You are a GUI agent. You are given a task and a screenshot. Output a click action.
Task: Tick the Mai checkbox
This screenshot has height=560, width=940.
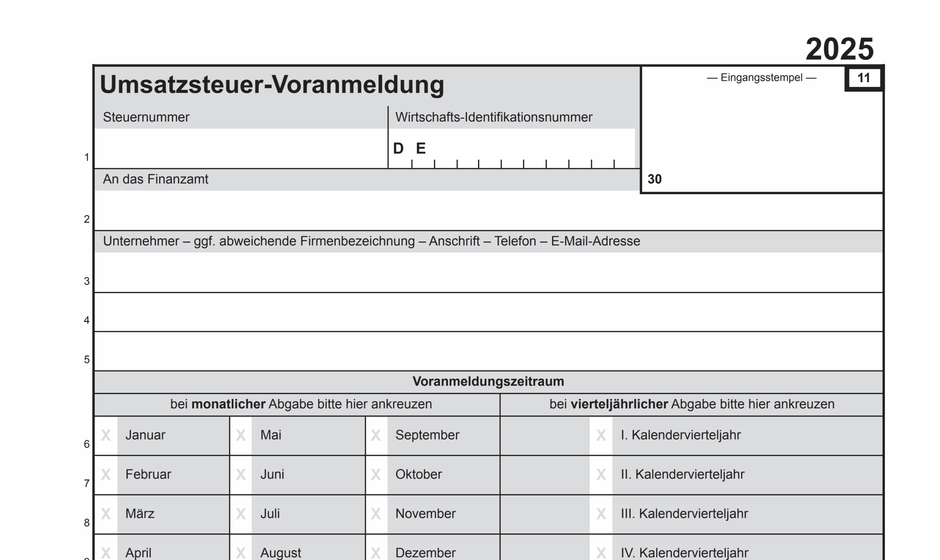pos(241,436)
